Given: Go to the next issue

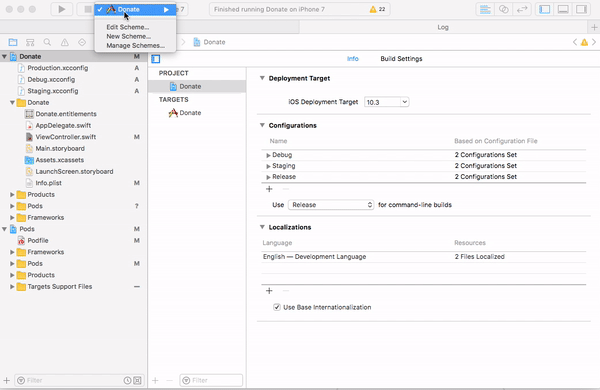Looking at the screenshot, I should tap(594, 42).
